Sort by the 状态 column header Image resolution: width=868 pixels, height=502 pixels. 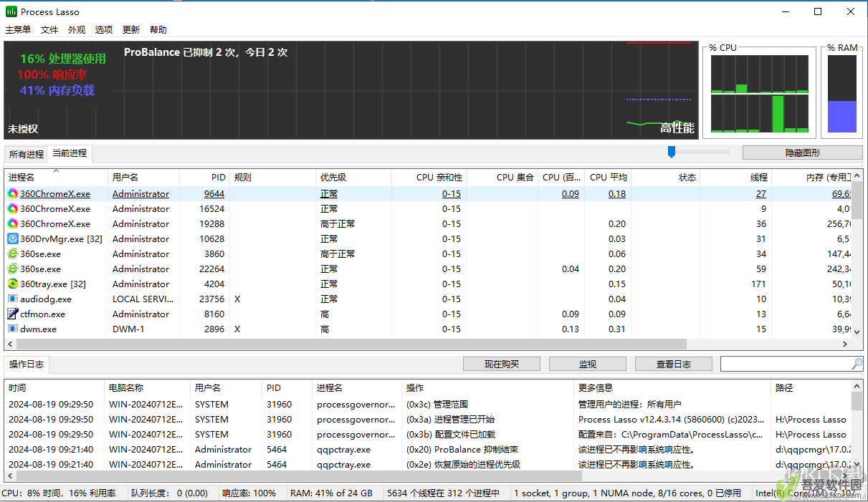(x=665, y=177)
